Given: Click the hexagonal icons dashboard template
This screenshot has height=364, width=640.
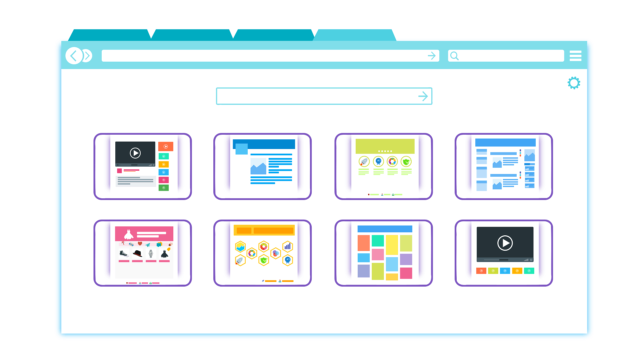Looking at the screenshot, I should pyautogui.click(x=262, y=253).
